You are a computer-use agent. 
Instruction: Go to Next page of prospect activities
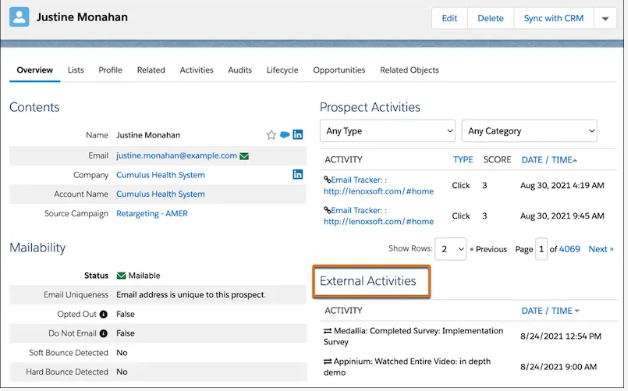point(601,249)
